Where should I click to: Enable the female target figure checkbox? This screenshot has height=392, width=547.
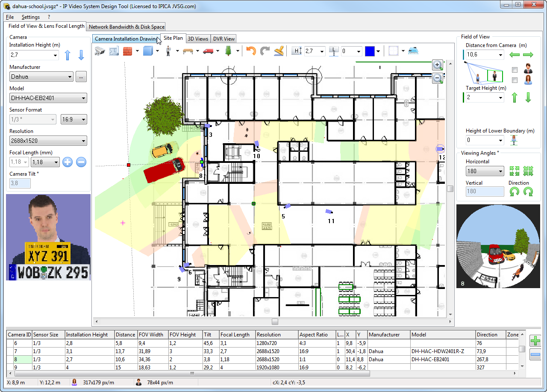pos(515,80)
